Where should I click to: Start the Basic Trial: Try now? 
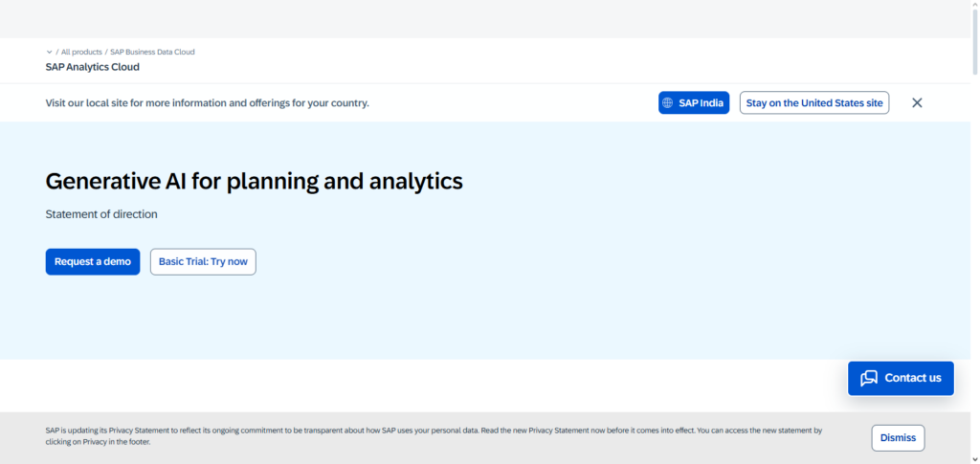pyautogui.click(x=203, y=262)
